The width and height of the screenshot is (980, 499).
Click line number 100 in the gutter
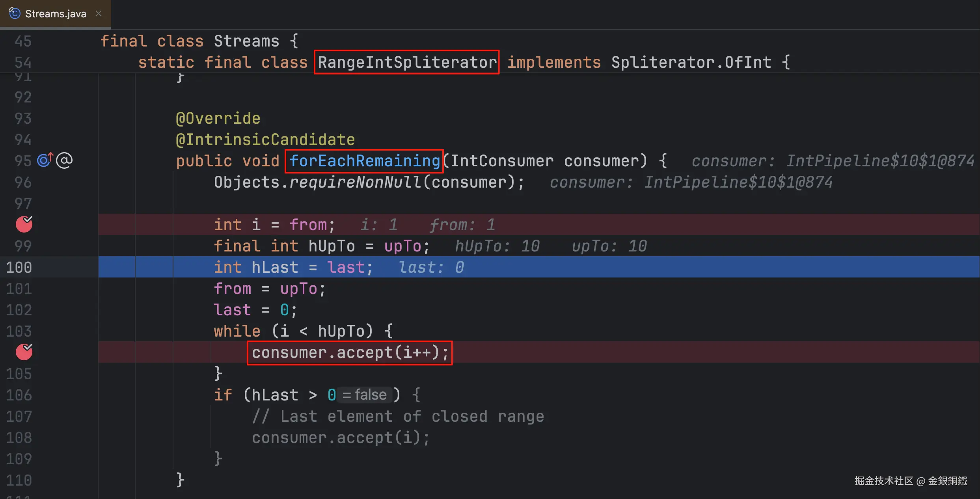pos(19,267)
